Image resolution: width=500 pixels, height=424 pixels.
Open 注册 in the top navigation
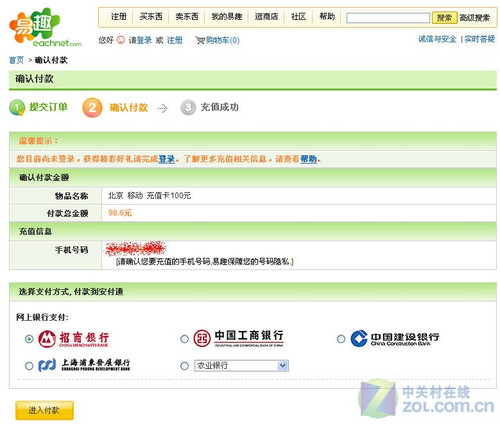coord(119,17)
